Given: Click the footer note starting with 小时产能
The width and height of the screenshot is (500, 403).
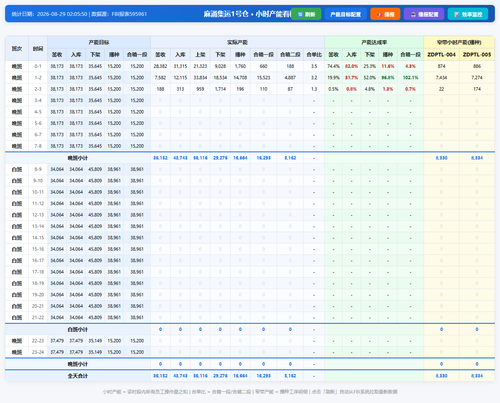Looking at the screenshot, I should click(250, 392).
